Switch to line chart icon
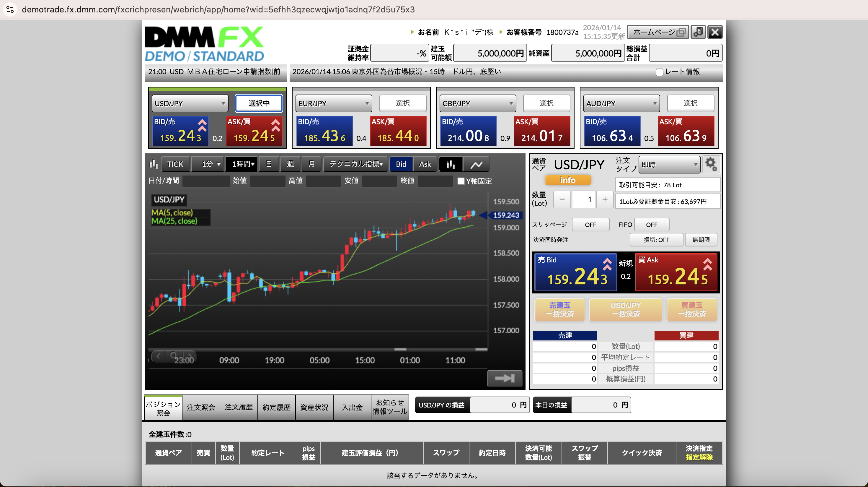 pos(476,164)
